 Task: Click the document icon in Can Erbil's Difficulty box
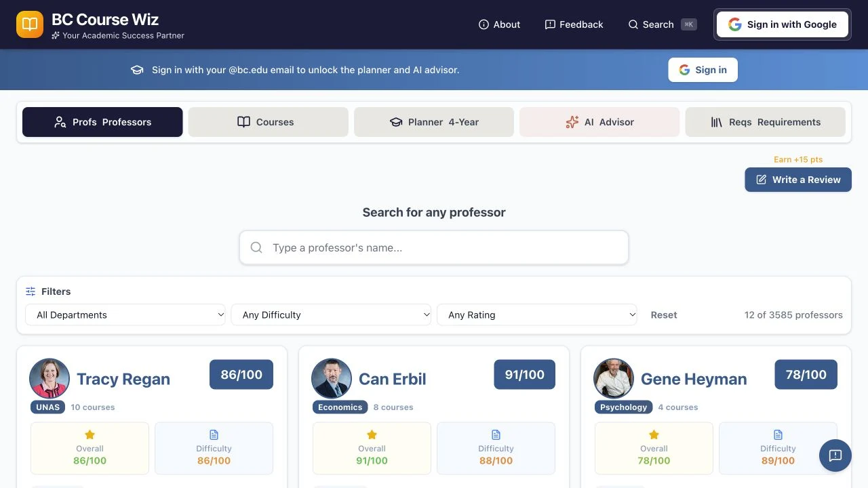[x=496, y=435]
